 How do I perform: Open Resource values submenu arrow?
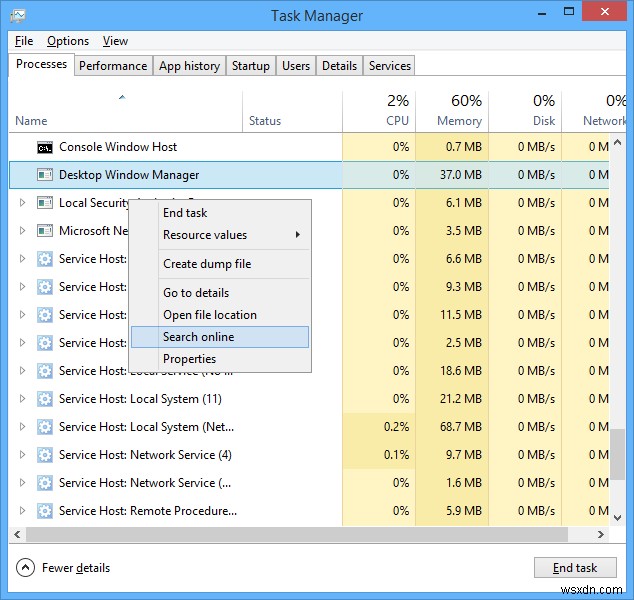(x=298, y=235)
